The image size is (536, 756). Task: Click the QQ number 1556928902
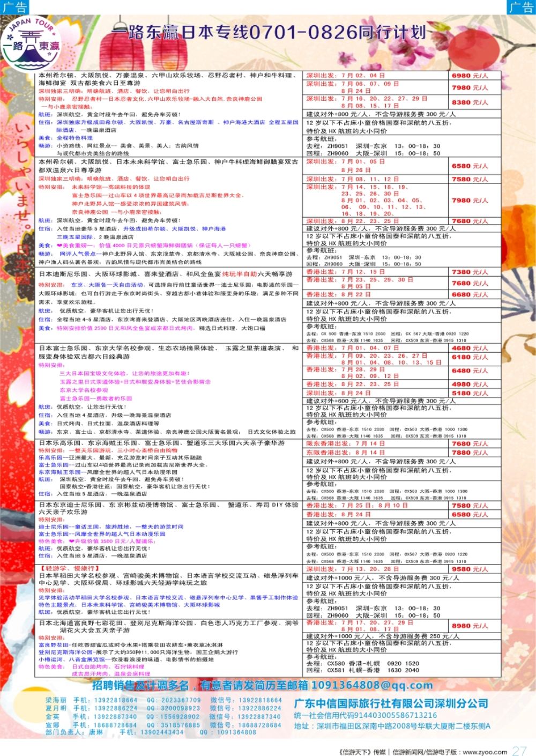pos(180,717)
